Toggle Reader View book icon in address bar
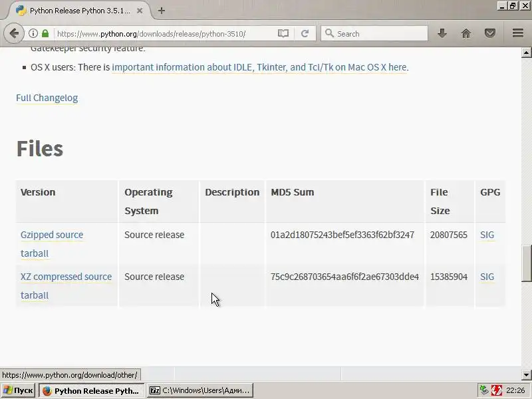The width and height of the screenshot is (532, 399). 283,33
